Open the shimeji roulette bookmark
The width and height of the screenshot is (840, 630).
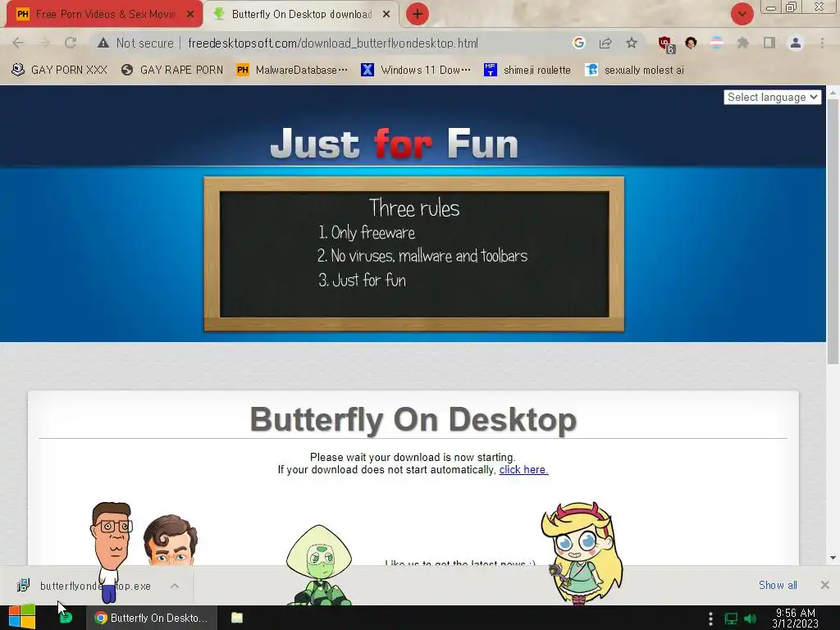point(527,70)
